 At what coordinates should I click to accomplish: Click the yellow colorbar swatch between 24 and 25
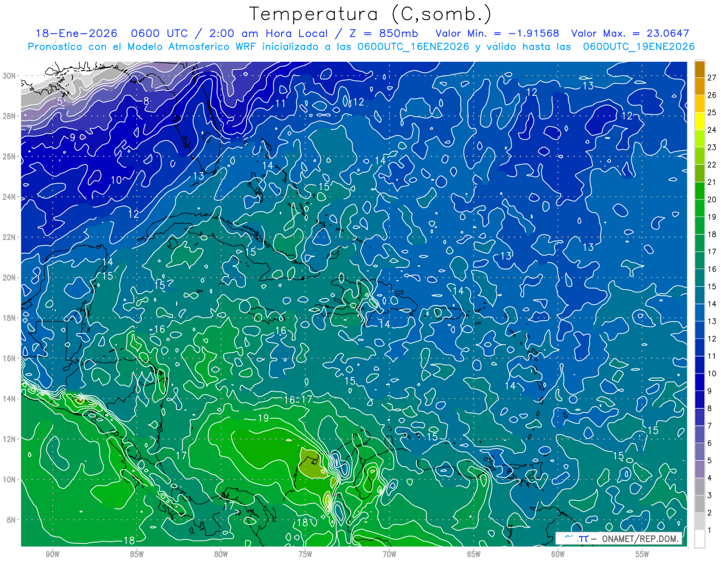pyautogui.click(x=699, y=121)
